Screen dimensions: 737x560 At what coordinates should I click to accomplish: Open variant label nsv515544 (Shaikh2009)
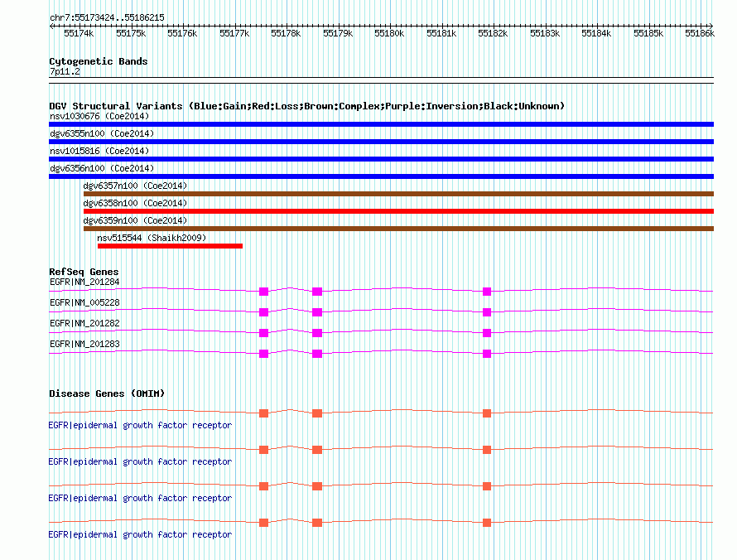152,238
